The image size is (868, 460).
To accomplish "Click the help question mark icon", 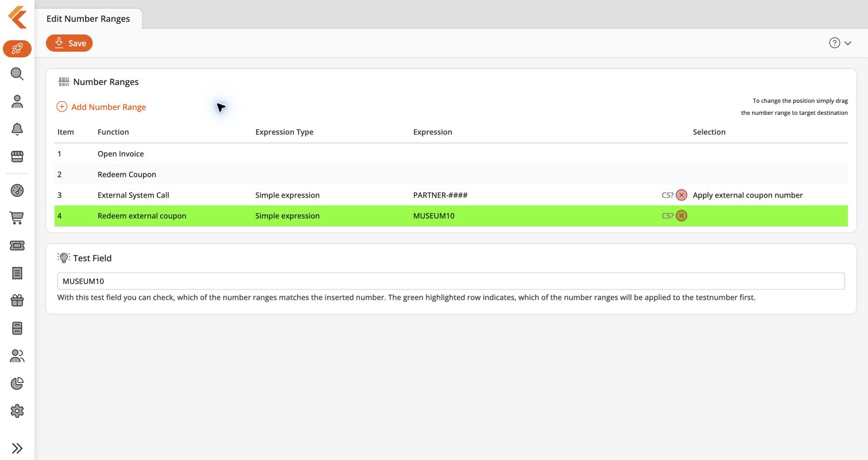I will click(835, 43).
